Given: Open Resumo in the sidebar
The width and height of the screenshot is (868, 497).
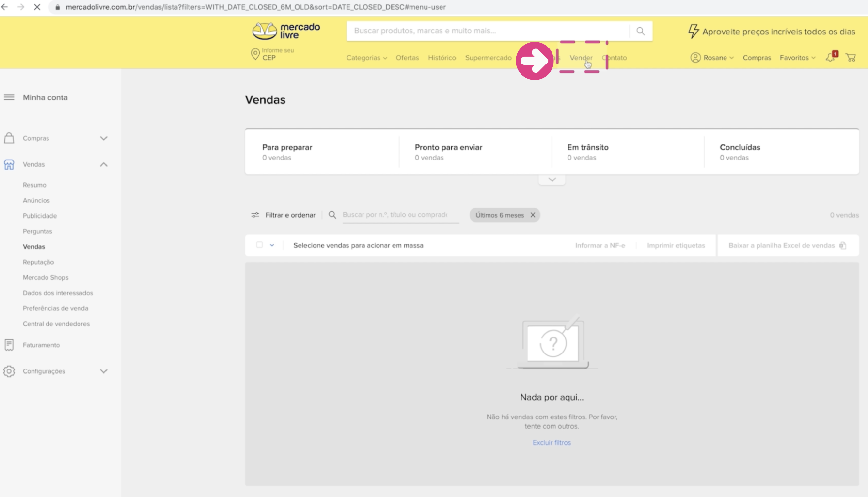Looking at the screenshot, I should pyautogui.click(x=34, y=185).
